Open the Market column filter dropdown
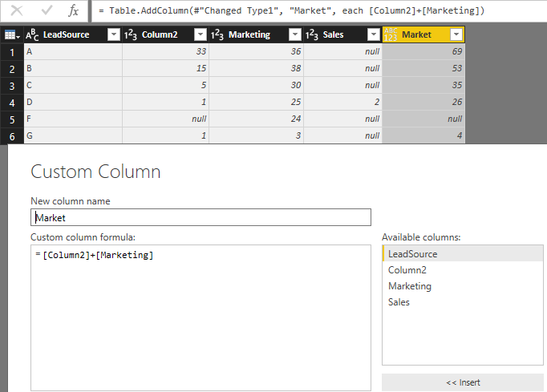 click(x=456, y=34)
